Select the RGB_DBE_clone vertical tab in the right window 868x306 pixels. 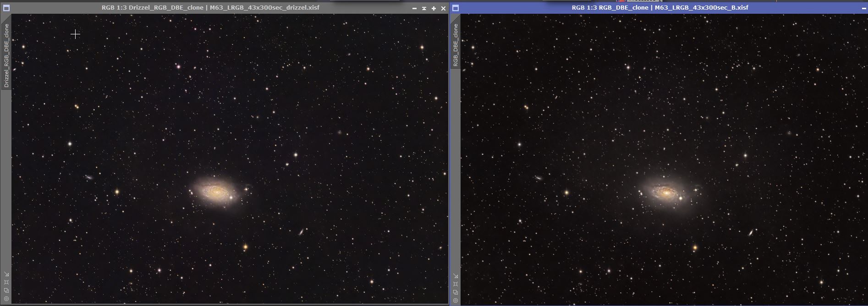click(456, 45)
